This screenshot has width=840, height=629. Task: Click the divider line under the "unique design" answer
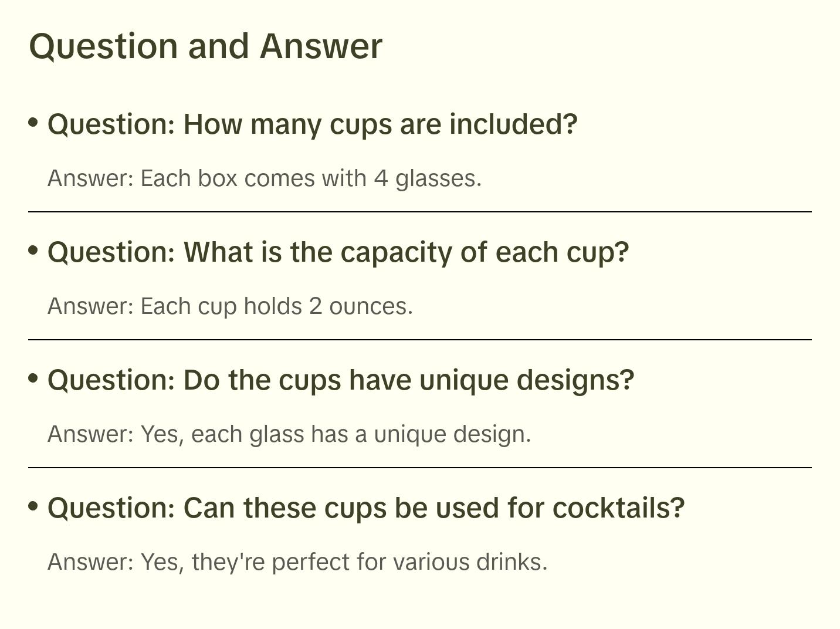(x=419, y=468)
